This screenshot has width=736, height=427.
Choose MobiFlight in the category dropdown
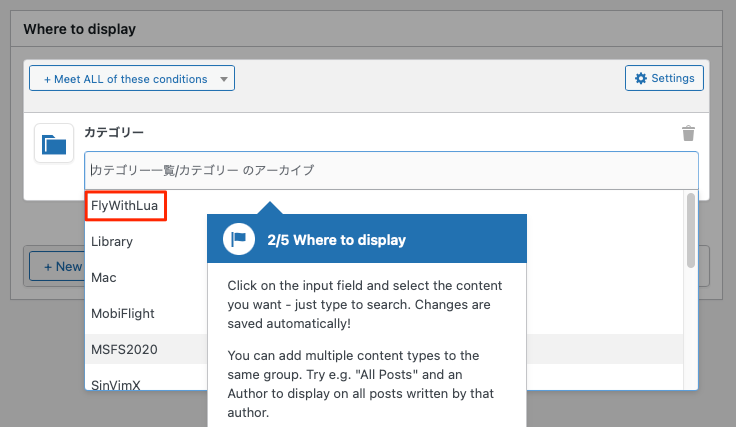pyautogui.click(x=123, y=313)
